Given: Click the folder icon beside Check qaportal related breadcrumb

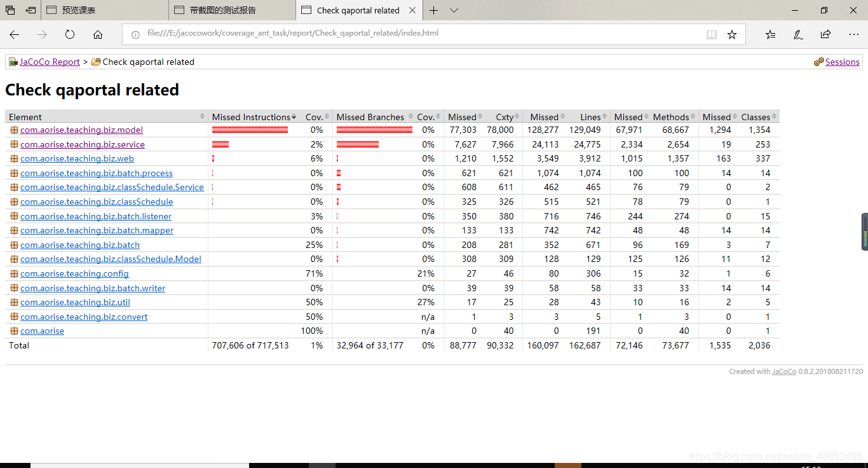Looking at the screenshot, I should 96,62.
